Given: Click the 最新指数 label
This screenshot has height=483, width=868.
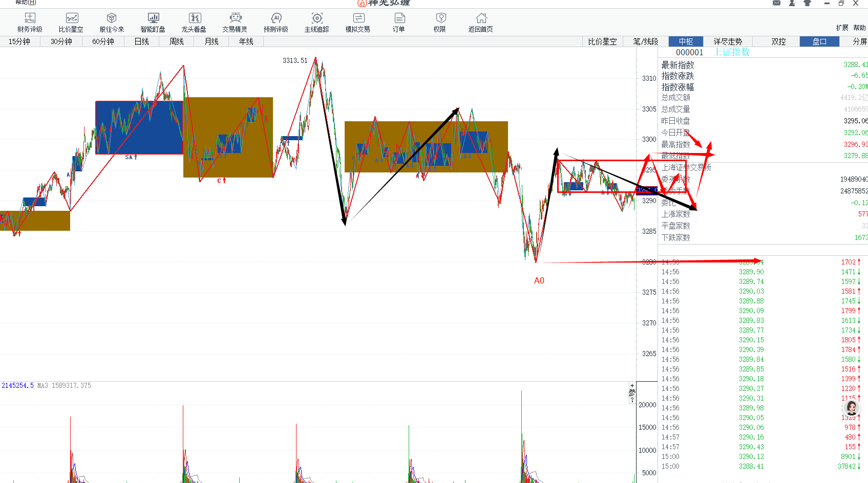Looking at the screenshot, I should click(678, 65).
